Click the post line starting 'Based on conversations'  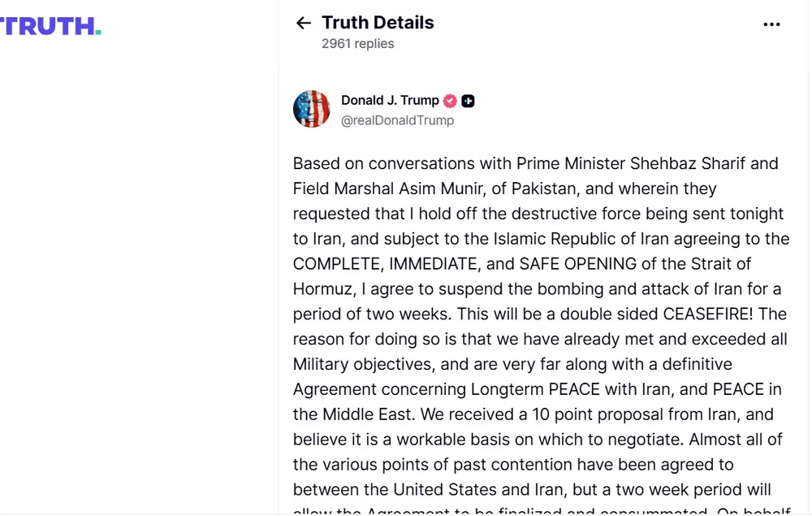(x=536, y=163)
